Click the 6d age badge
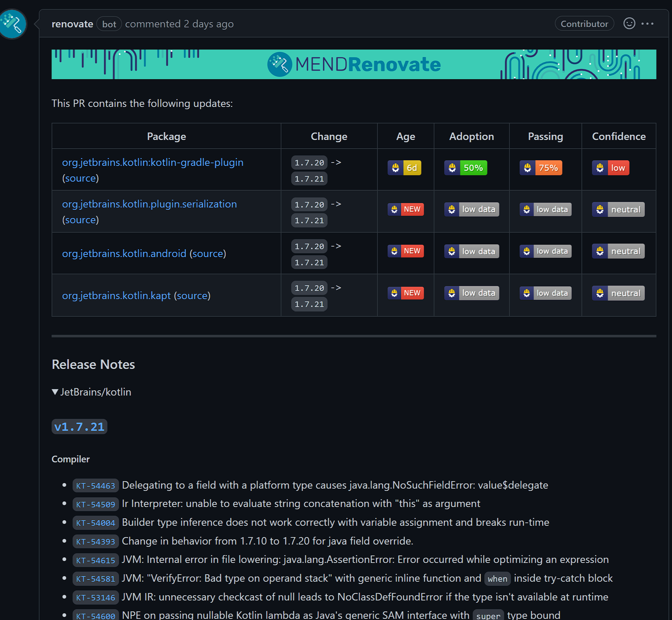This screenshot has width=672, height=620. [x=404, y=168]
